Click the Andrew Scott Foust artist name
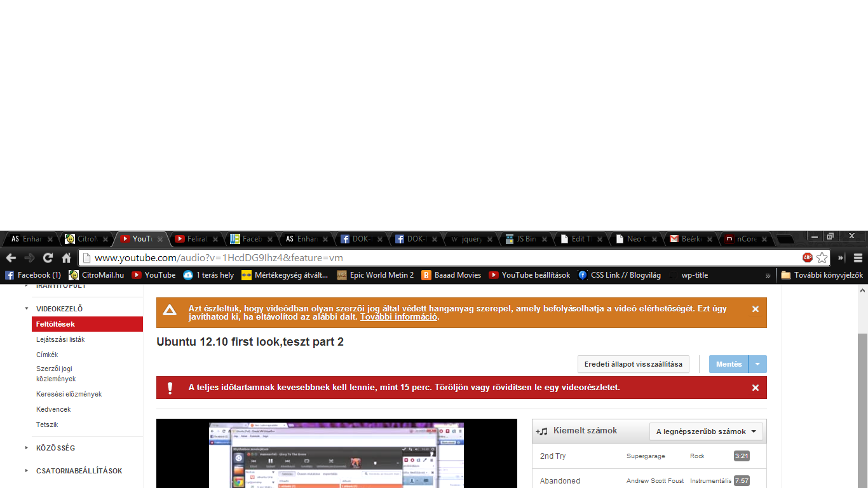 click(655, 481)
